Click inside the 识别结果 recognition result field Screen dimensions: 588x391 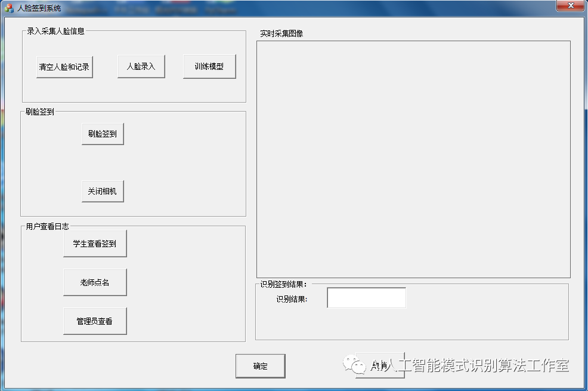tap(366, 297)
